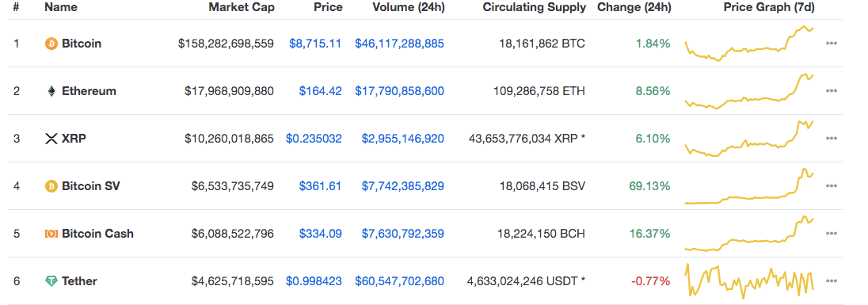The height and width of the screenshot is (305, 868).
Task: Click the Bitcoin Cash logo icon
Action: 51,234
